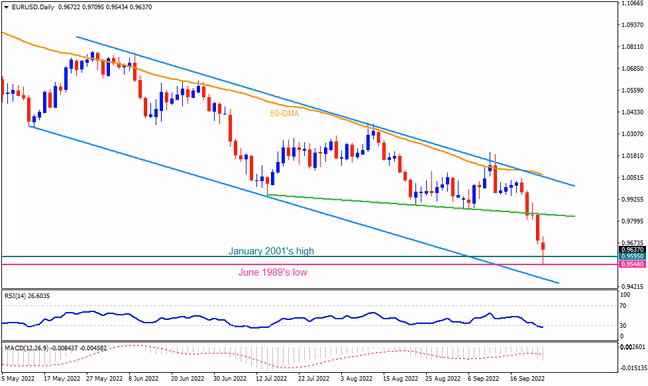Click the 16 Sep 2022 date label
Viewport: 648px width, 386px height.
[528, 378]
